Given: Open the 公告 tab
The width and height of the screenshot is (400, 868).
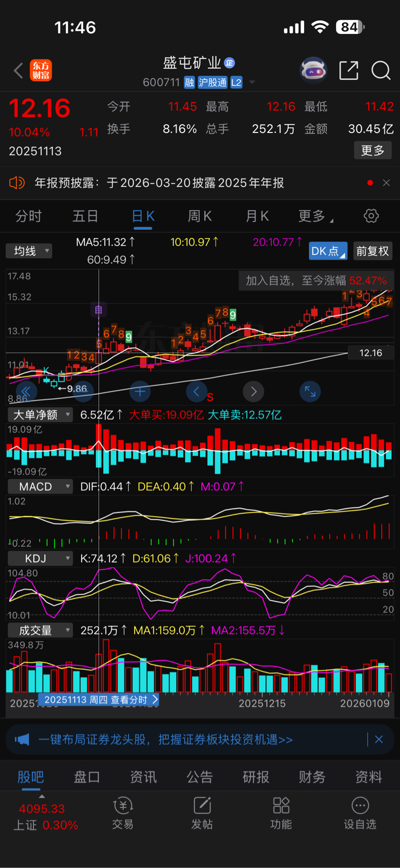Looking at the screenshot, I should 199,777.
